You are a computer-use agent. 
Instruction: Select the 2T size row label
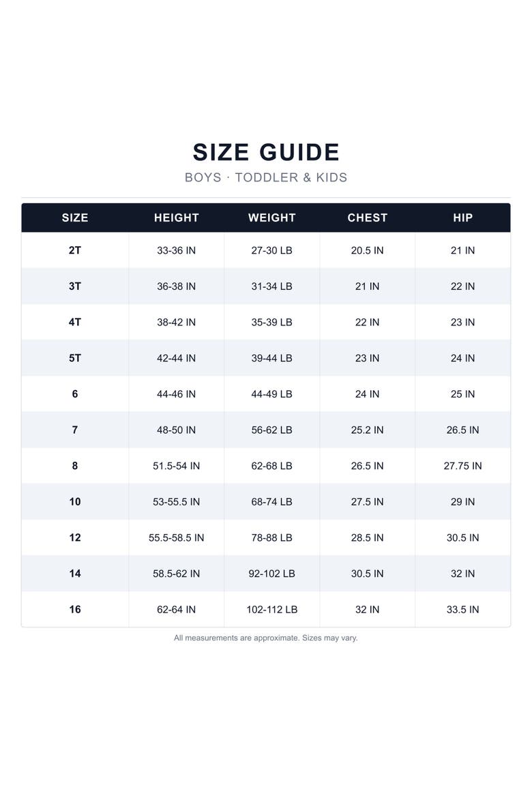(x=75, y=250)
